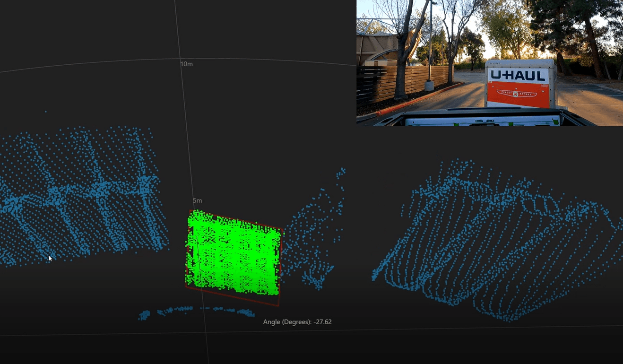This screenshot has height=364, width=623.
Task: Click the U-HAUL logo in camera view
Action: pos(519,75)
